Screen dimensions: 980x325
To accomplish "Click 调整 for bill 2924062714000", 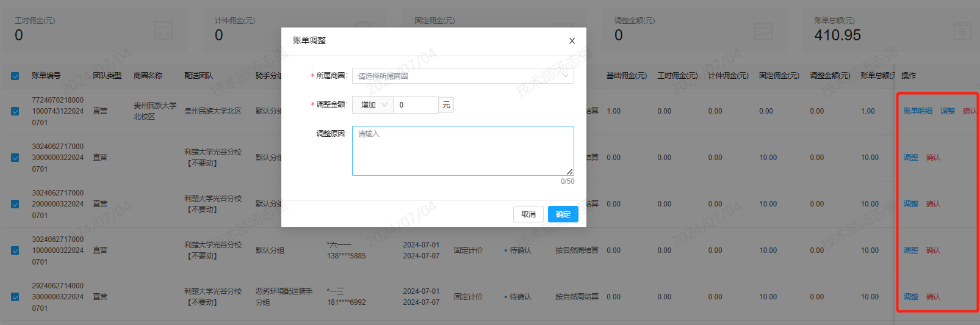I will pos(911,297).
